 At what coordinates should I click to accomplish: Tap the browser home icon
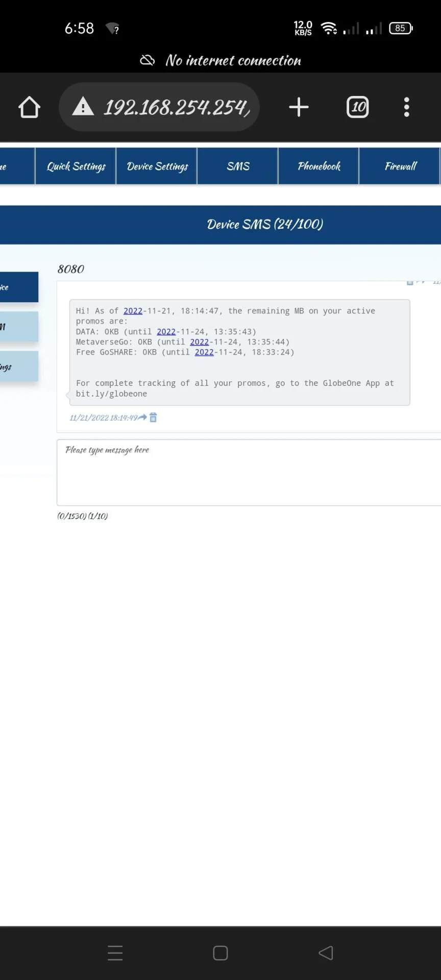pyautogui.click(x=29, y=107)
